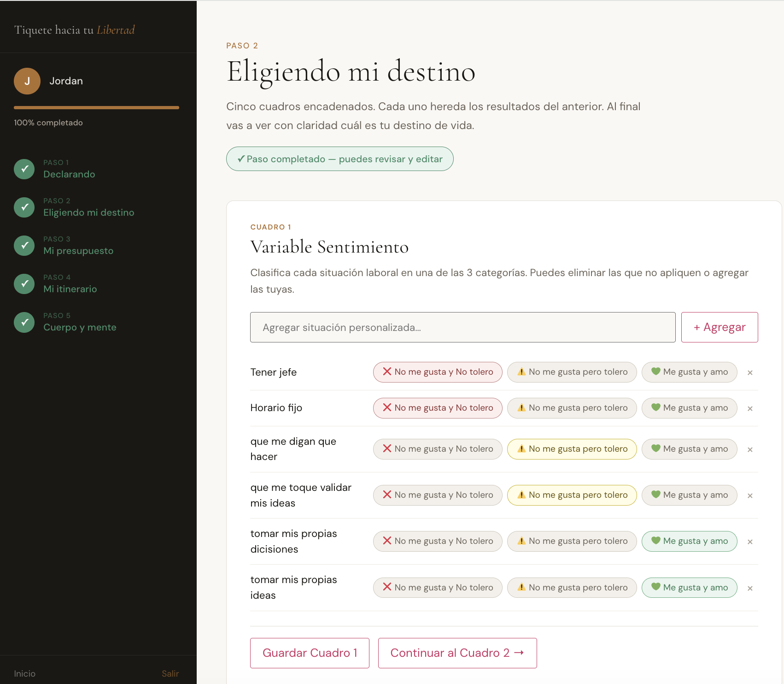Delete 'tomar mis propias ideas' row
784x684 pixels.
click(x=750, y=588)
